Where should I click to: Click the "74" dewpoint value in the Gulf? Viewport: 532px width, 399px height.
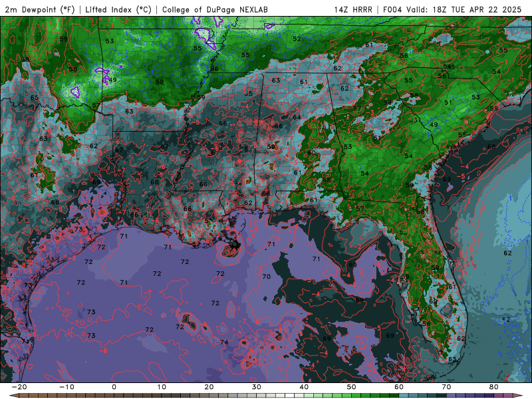(224, 342)
